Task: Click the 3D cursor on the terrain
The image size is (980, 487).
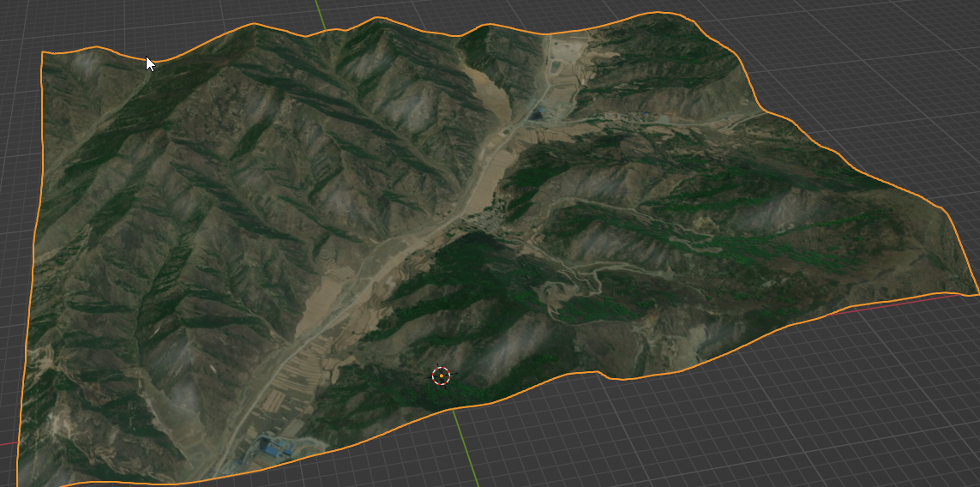Action: tap(441, 376)
